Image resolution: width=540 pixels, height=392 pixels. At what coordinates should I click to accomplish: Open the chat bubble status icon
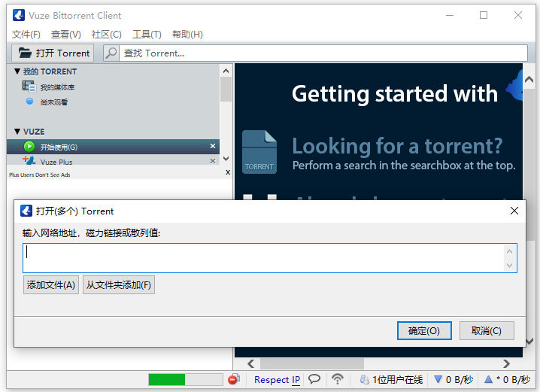coord(314,379)
